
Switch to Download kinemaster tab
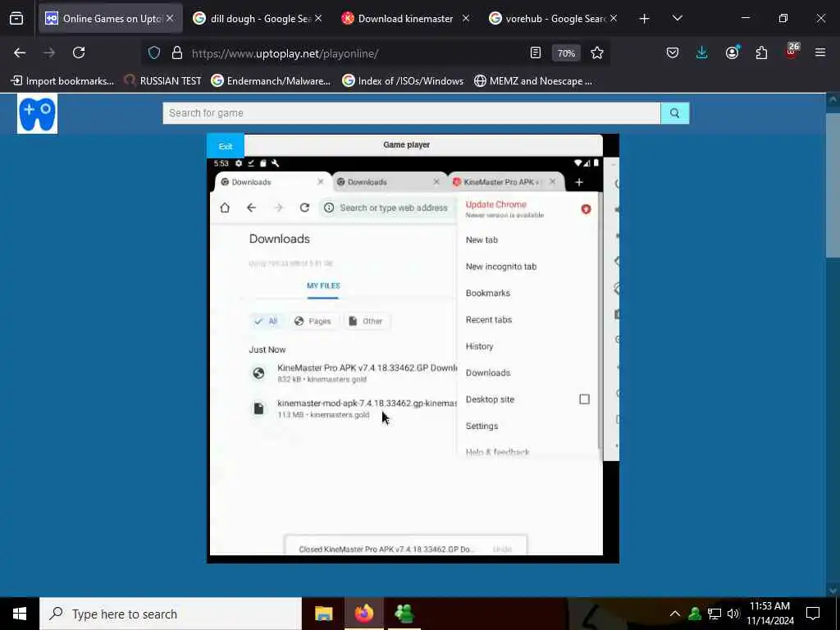tap(405, 19)
